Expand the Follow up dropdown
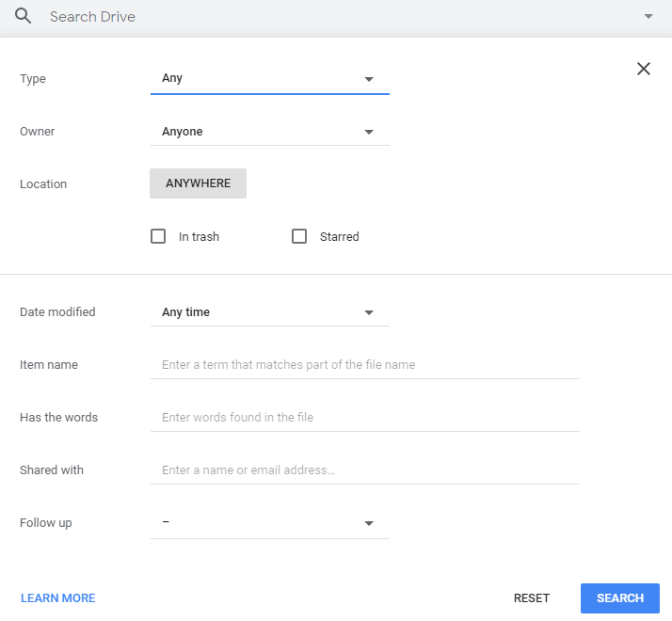672x621 pixels. 269,523
